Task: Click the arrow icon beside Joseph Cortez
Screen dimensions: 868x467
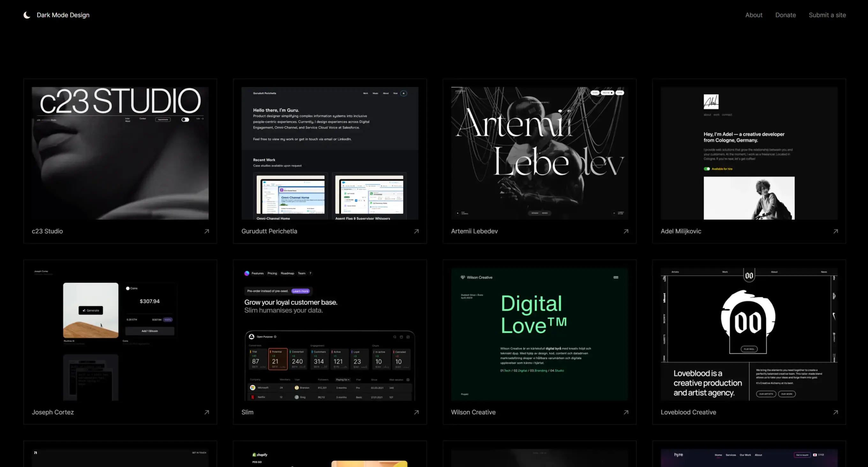Action: pos(206,412)
